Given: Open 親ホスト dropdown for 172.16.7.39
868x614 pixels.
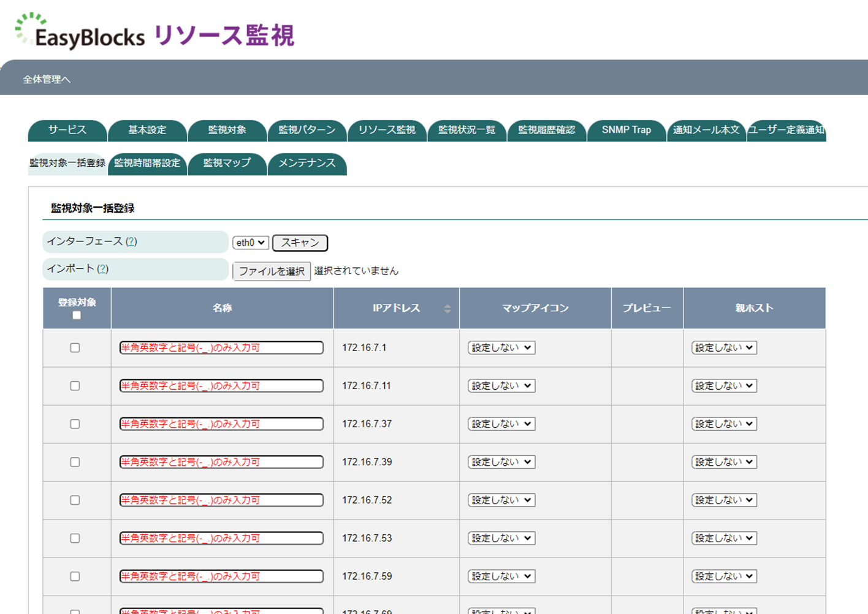Looking at the screenshot, I should point(724,462).
